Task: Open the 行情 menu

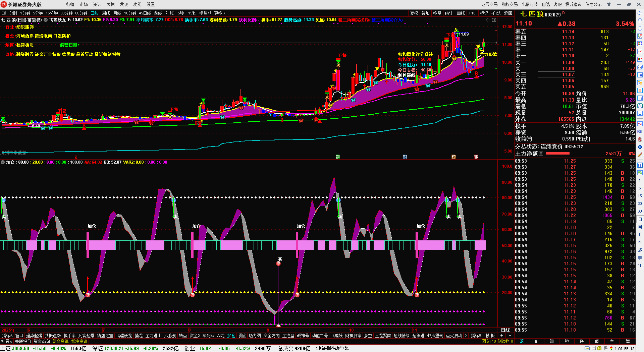Action: point(70,4)
